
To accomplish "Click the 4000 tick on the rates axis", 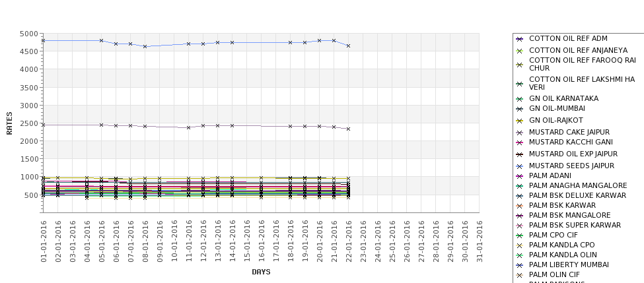I will (29, 69).
